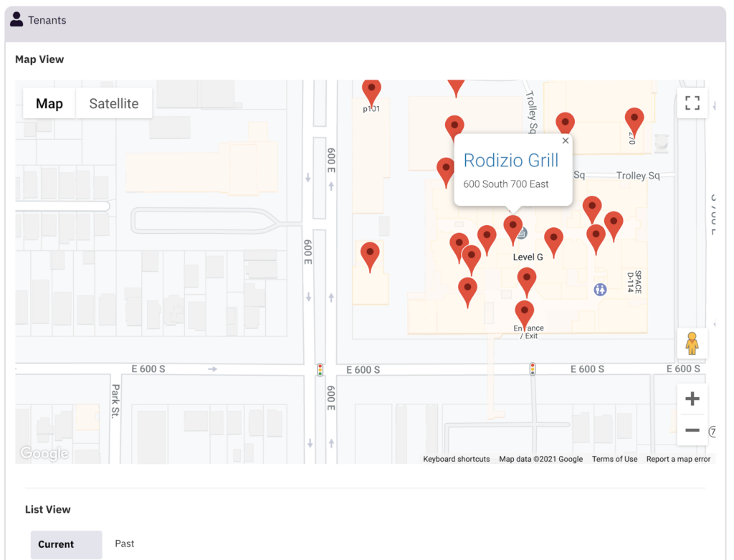Click the Report a map error link
Screen dimensions: 734x560
(x=678, y=459)
